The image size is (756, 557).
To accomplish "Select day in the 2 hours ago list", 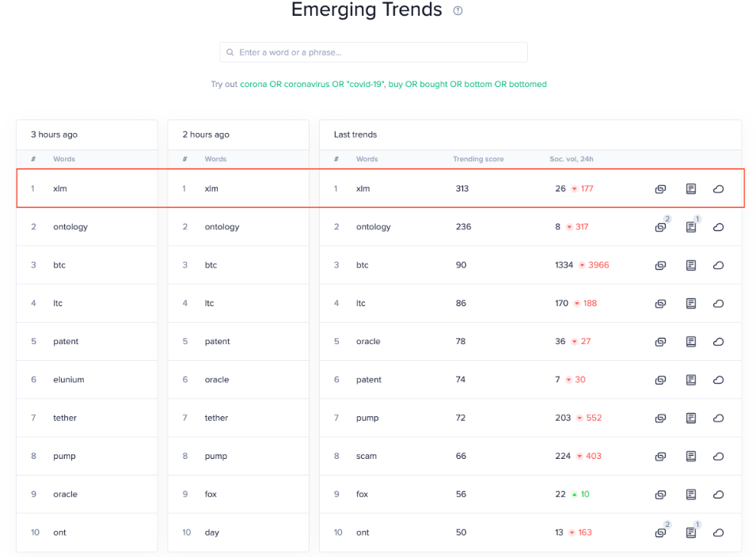I will (x=211, y=532).
